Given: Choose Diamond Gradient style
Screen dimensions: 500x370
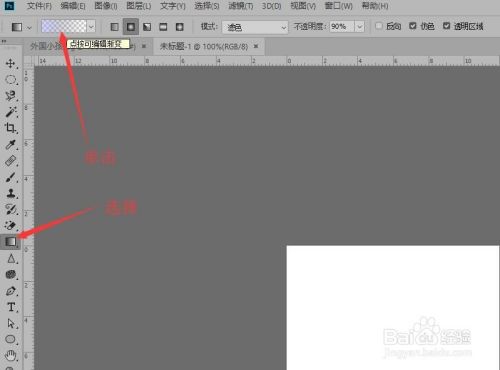Looking at the screenshot, I should pyautogui.click(x=179, y=27).
